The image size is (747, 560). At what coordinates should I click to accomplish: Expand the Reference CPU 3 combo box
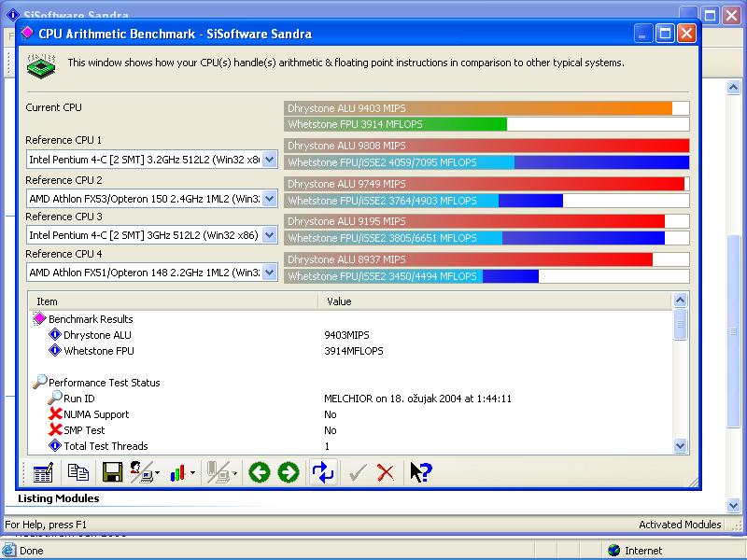270,235
